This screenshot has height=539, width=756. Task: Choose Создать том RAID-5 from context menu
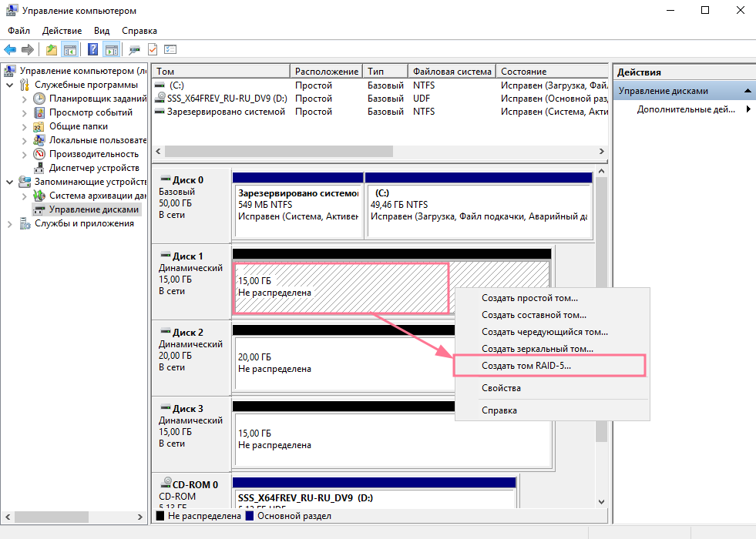point(526,366)
